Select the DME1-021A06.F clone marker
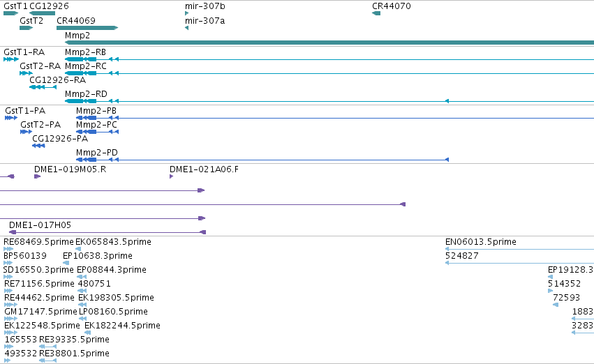Image resolution: width=594 pixels, height=364 pixels. (171, 176)
